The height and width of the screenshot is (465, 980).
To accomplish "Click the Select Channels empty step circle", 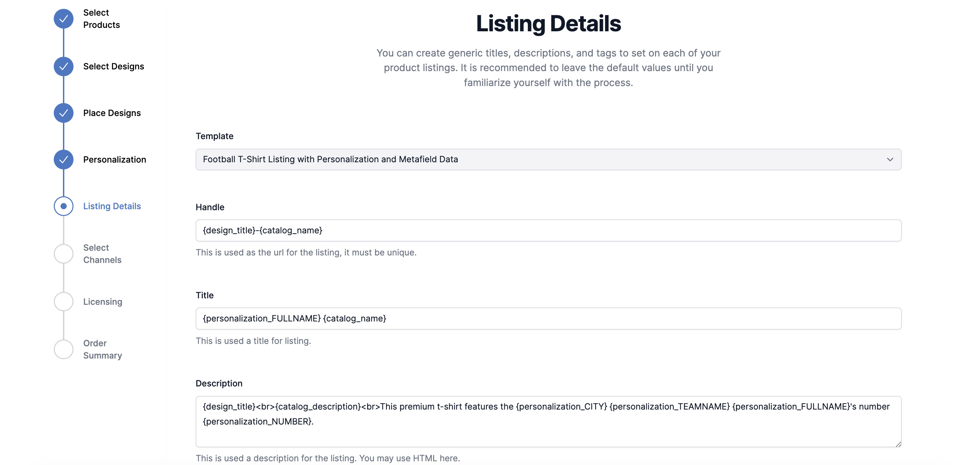I will coord(64,254).
